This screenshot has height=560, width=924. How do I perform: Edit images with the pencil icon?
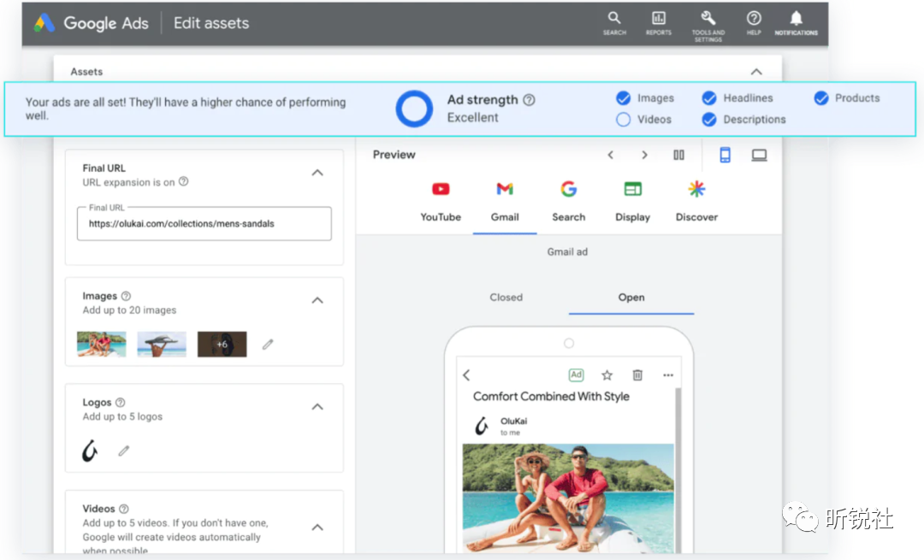pyautogui.click(x=268, y=345)
